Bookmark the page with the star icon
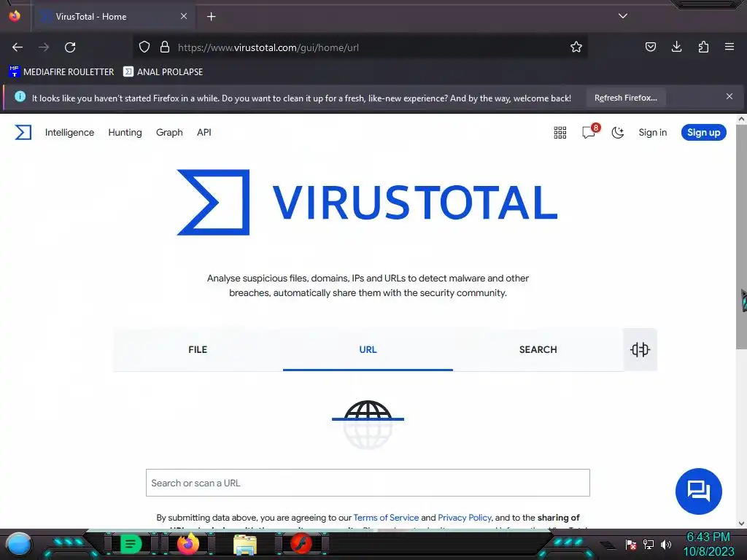Viewport: 747px width, 560px height. (x=576, y=47)
